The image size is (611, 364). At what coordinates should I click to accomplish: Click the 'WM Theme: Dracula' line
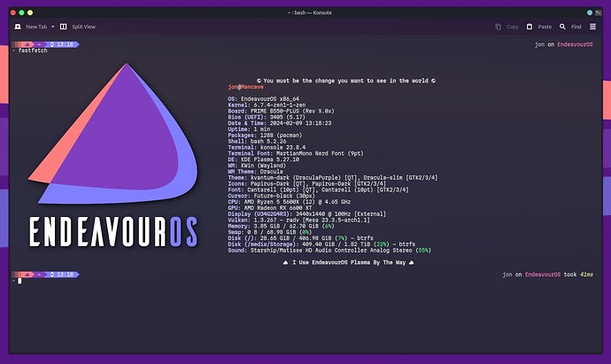[256, 172]
